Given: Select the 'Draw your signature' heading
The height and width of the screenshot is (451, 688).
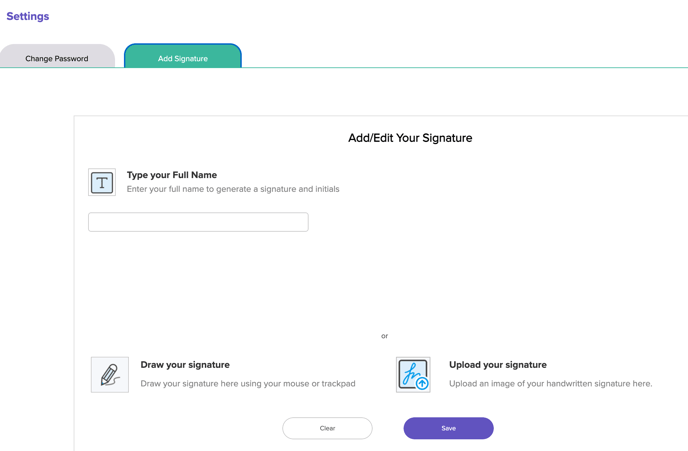Looking at the screenshot, I should [185, 365].
